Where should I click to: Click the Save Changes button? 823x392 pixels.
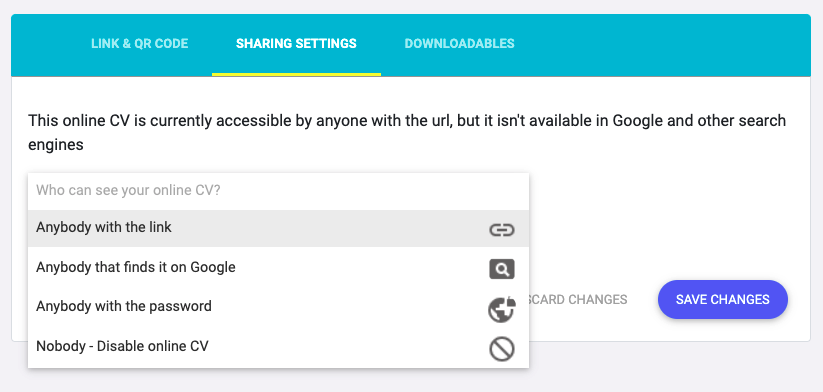pyautogui.click(x=723, y=300)
